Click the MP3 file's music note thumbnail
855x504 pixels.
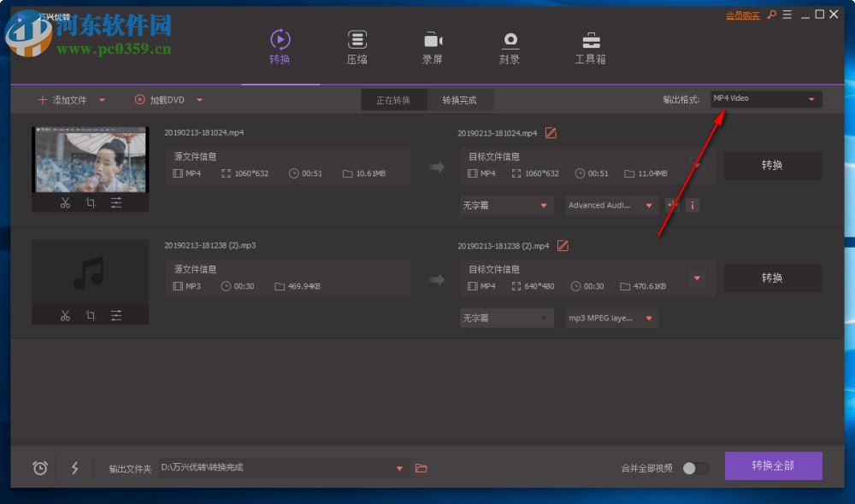tap(91, 273)
